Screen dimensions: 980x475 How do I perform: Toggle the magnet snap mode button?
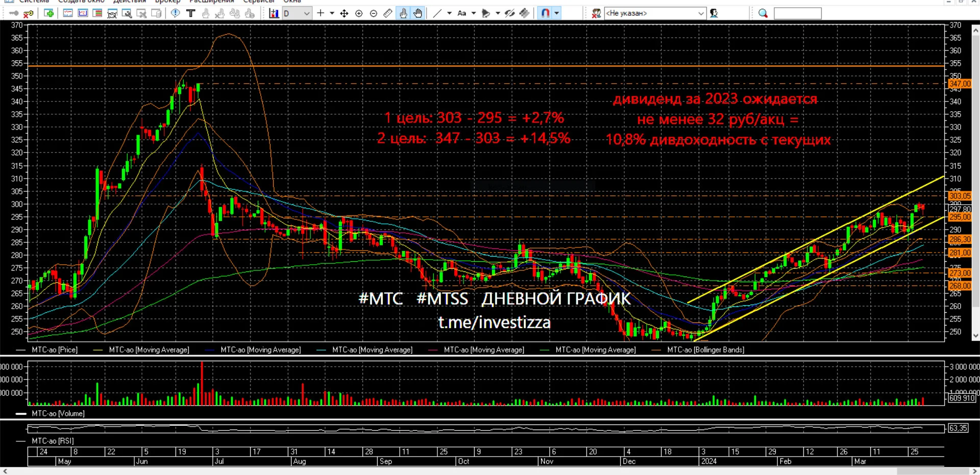coord(546,13)
